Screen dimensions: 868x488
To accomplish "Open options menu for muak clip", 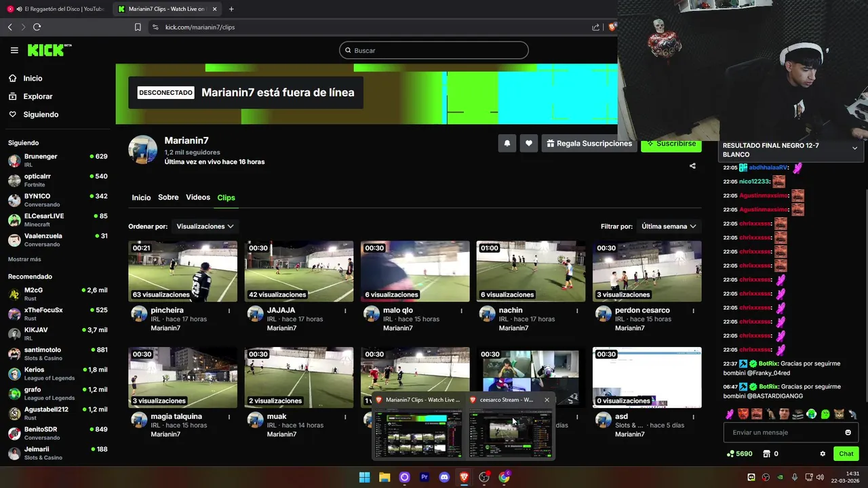I will coord(345,417).
